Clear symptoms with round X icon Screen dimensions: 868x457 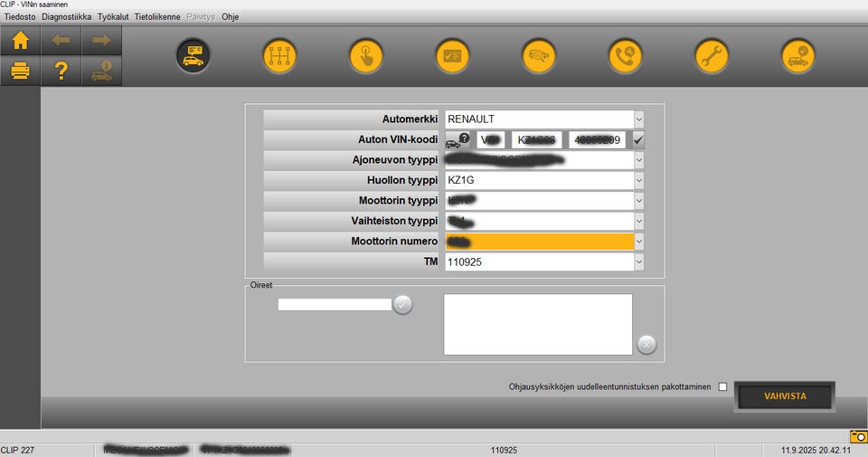[x=646, y=345]
